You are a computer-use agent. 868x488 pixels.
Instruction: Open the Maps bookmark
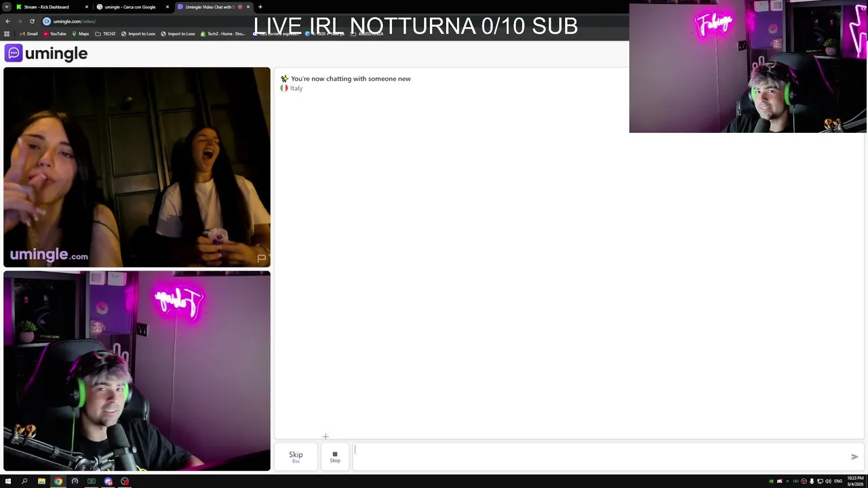pyautogui.click(x=81, y=34)
